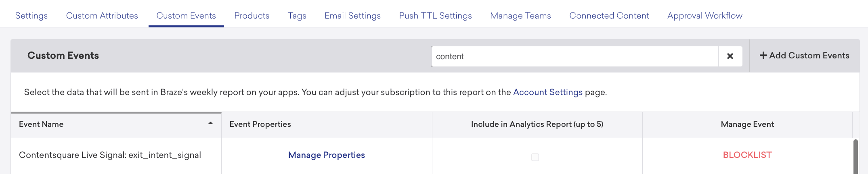
Task: Switch to Email Settings tab
Action: click(x=352, y=16)
